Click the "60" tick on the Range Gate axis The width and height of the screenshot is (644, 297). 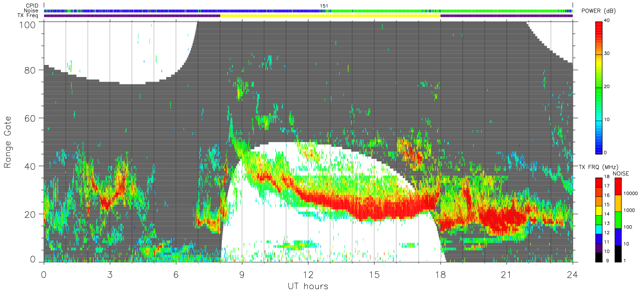31,118
